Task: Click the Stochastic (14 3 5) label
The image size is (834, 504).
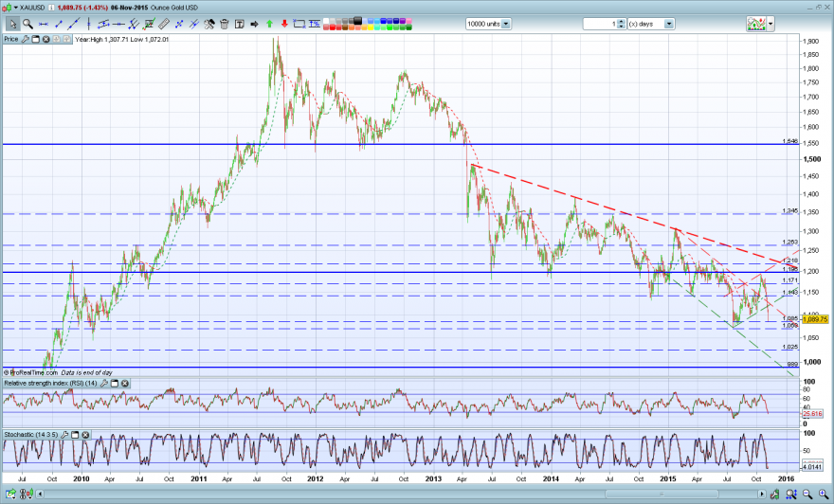Action: 31,435
